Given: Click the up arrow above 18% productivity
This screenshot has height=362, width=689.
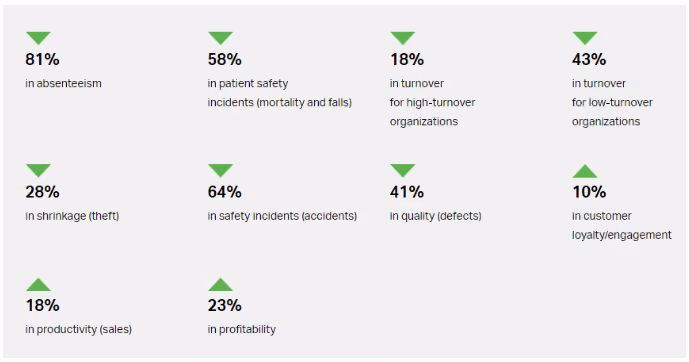Looking at the screenshot, I should point(38,284).
